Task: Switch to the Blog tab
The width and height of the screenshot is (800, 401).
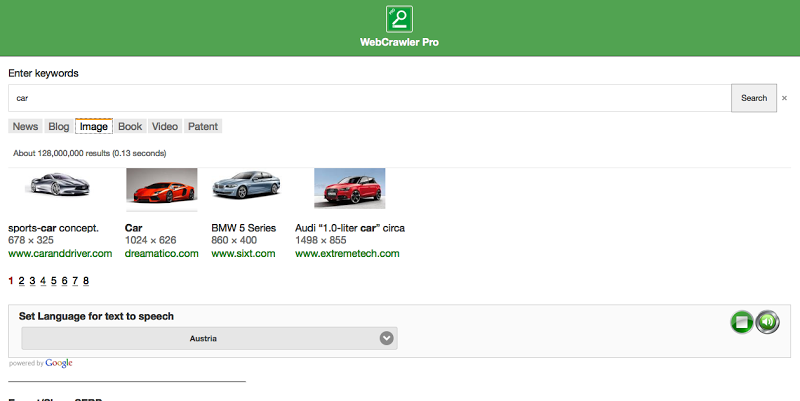Action: pos(59,127)
